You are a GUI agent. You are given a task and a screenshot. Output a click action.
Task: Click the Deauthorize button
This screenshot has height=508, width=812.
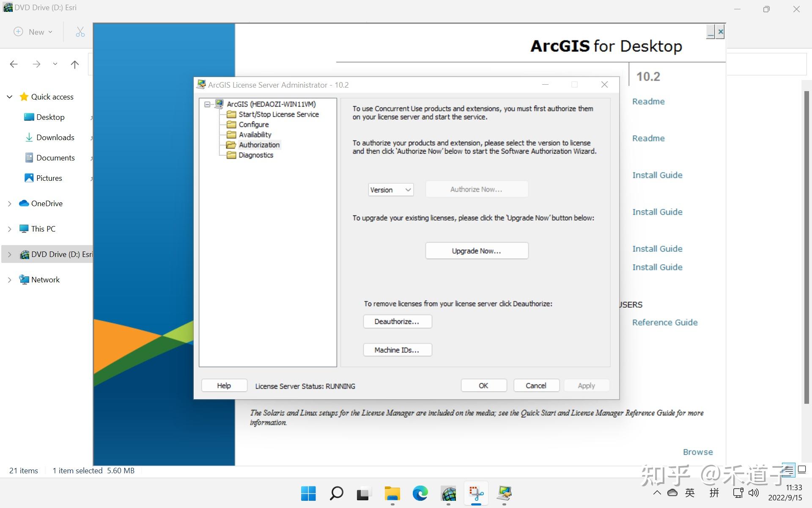(397, 321)
